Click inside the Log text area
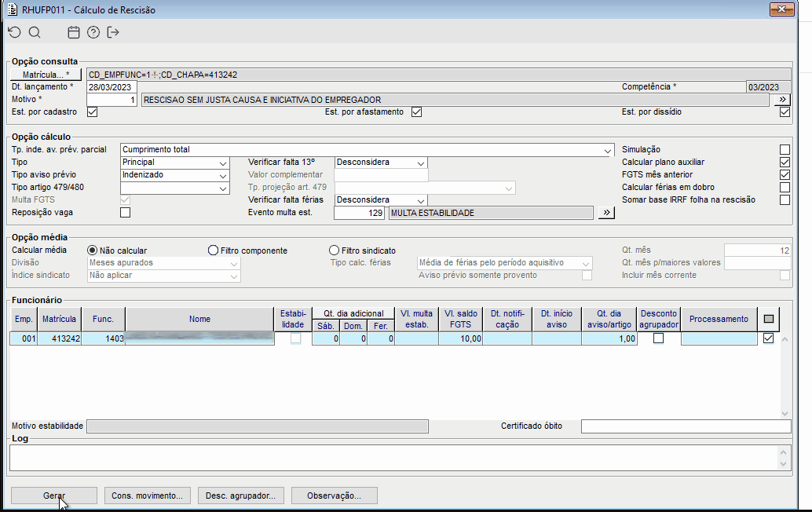The image size is (812, 512). [x=393, y=458]
